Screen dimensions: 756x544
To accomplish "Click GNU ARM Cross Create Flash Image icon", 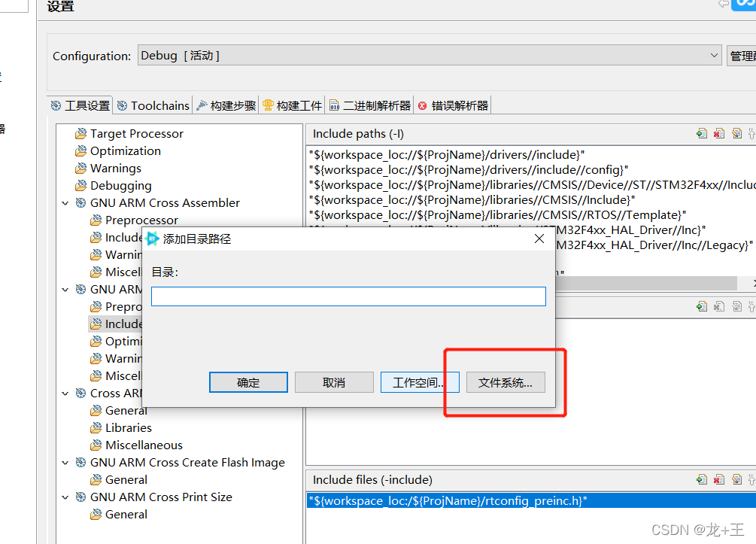I will pos(81,463).
